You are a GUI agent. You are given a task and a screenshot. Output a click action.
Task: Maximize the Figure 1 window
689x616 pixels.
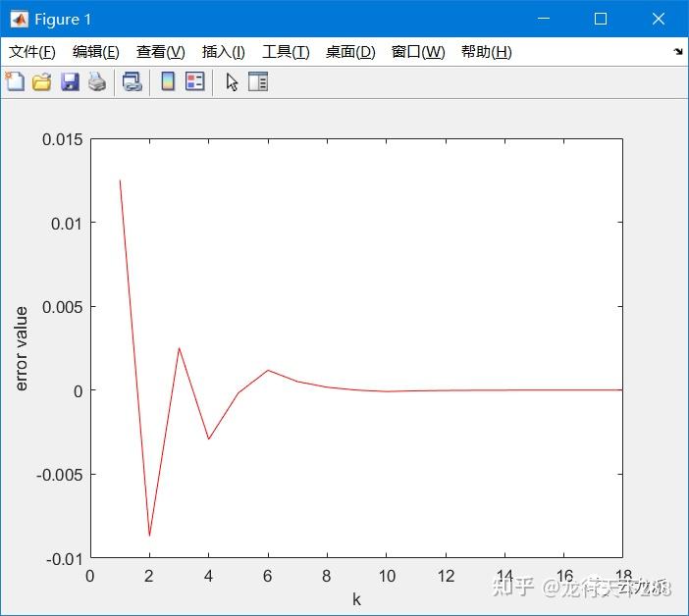click(x=601, y=19)
